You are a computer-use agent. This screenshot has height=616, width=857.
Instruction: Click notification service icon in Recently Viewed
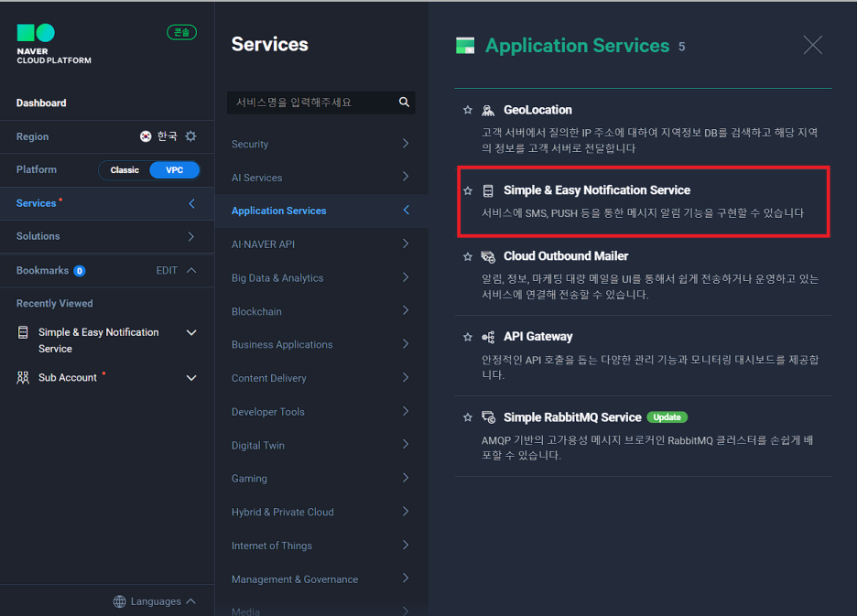(23, 332)
